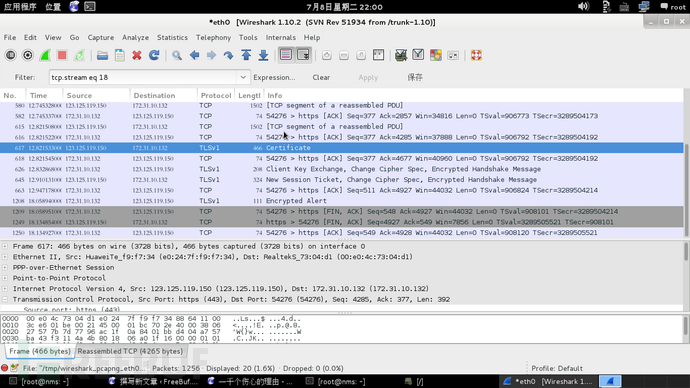Switch to Frame (466 bytes) tab
Image resolution: width=690 pixels, height=388 pixels.
[40, 351]
